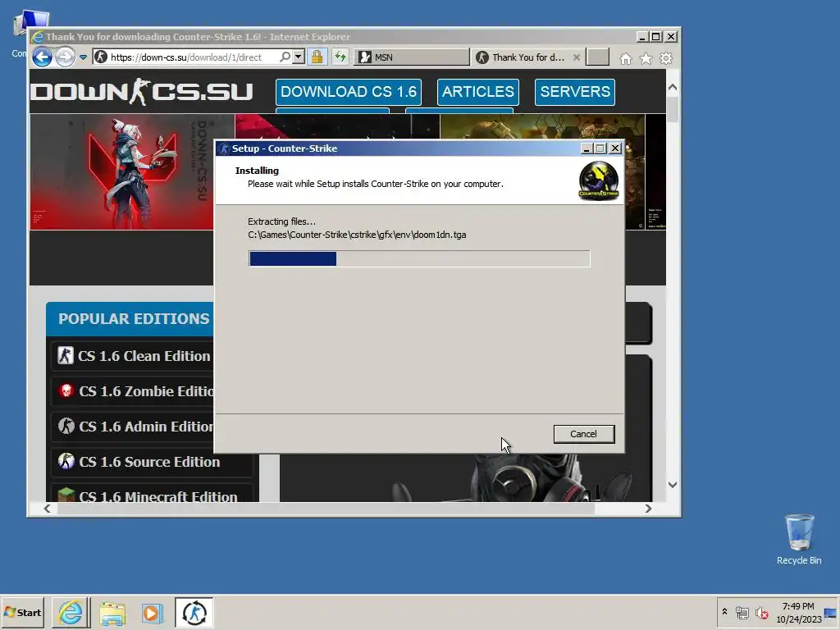Click right arrow of horizontal scrollbar
840x630 pixels.
[x=648, y=509]
